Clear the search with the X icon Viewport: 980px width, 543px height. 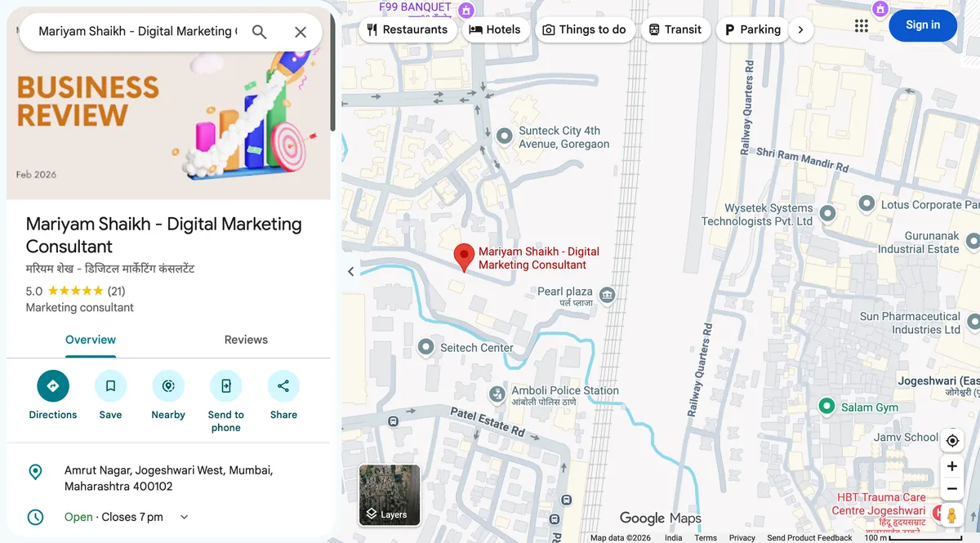click(x=301, y=32)
